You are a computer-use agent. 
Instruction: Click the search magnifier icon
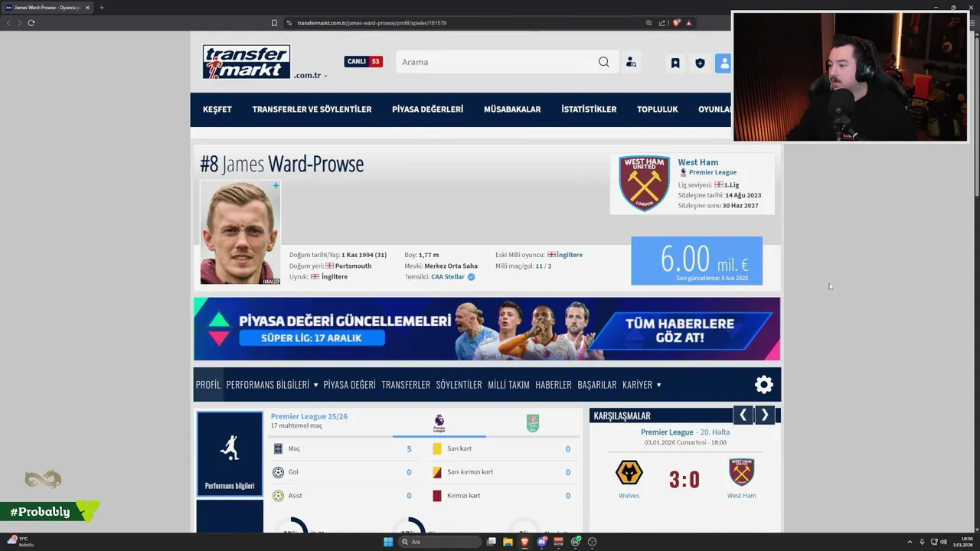604,62
